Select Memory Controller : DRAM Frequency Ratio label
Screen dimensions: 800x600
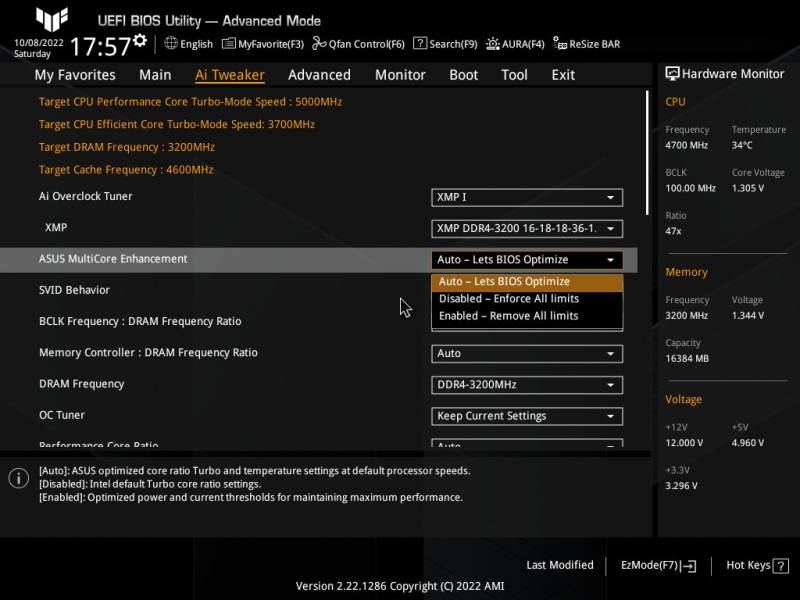click(148, 353)
